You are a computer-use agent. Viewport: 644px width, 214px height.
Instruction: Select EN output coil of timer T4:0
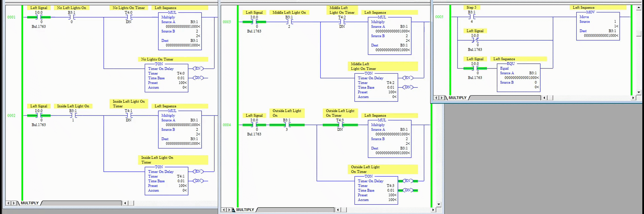click(x=198, y=68)
